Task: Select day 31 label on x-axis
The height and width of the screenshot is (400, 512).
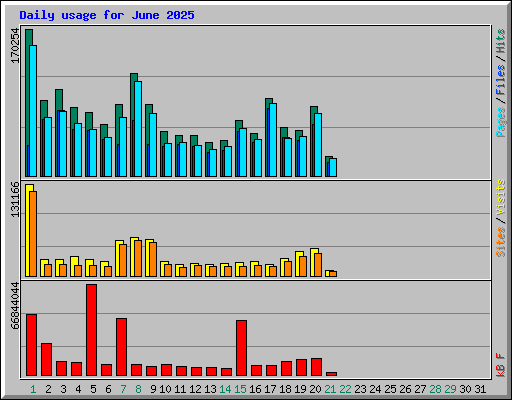Action: point(480,389)
